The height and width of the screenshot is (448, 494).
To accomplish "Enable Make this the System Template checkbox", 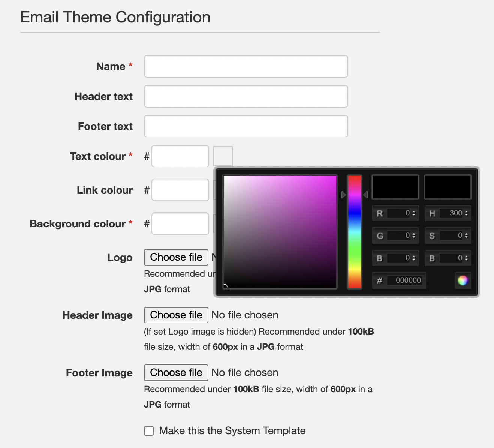I will (149, 431).
